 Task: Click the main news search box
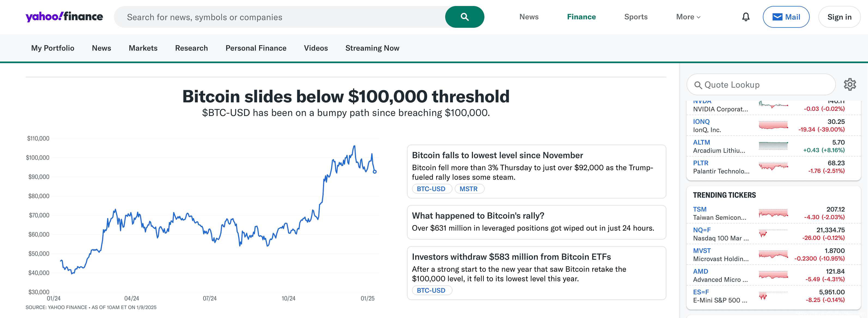point(280,17)
